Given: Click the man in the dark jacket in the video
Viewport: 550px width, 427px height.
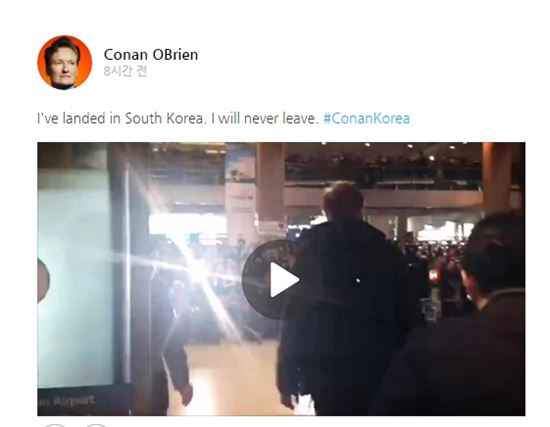Looking at the screenshot, I should [346, 298].
